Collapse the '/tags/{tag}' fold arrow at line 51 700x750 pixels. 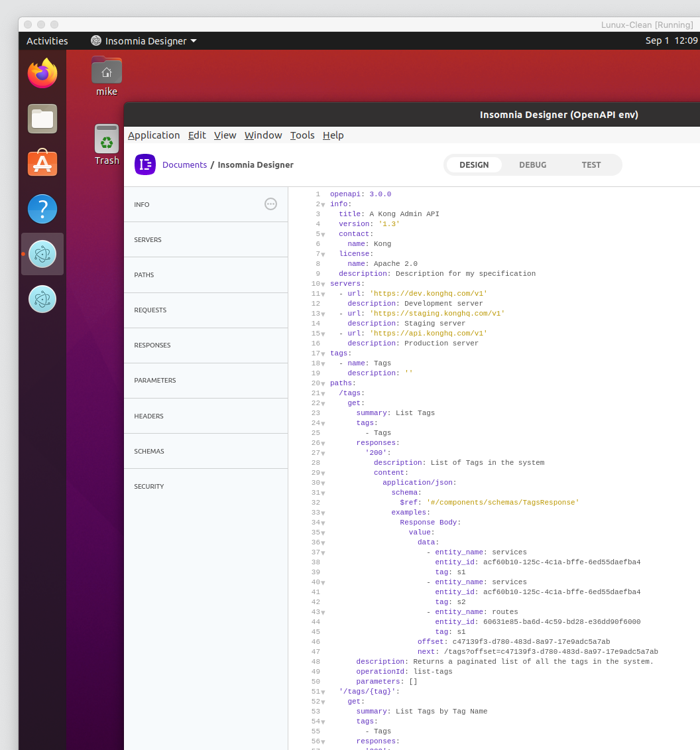[x=323, y=692]
